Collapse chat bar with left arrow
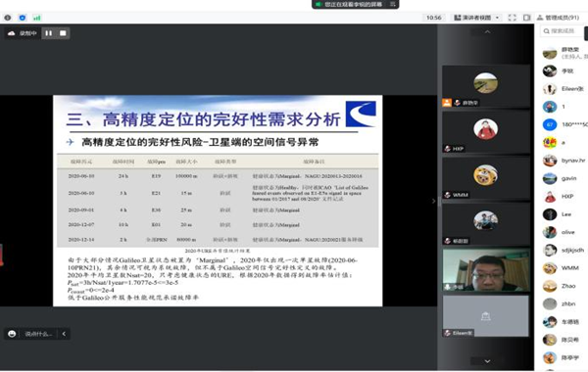This screenshot has height=372, width=588. click(x=64, y=334)
